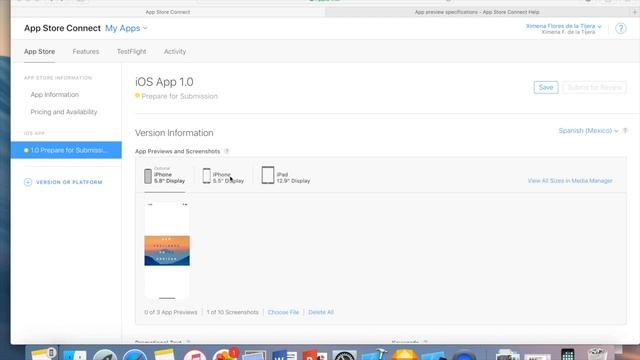Click the Prepare for Submission status text
The image size is (640, 360).
(180, 96)
